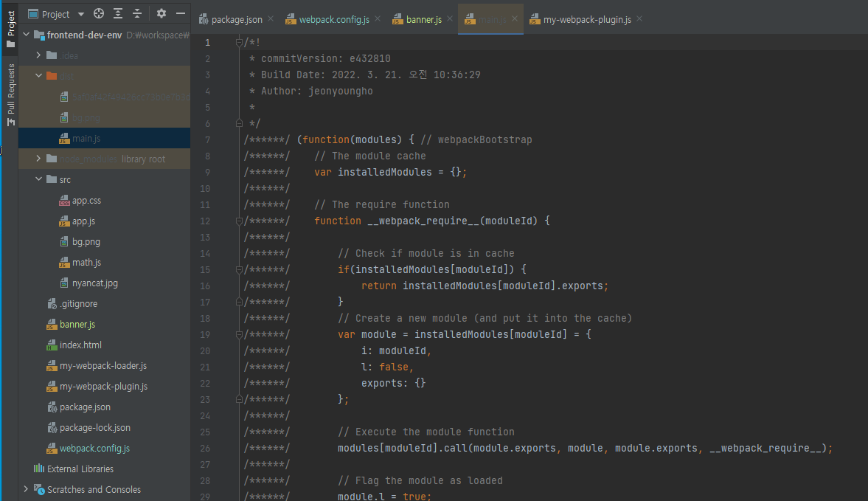
Task: Click 'modules[moduleId].call' code line
Action: tap(585, 449)
